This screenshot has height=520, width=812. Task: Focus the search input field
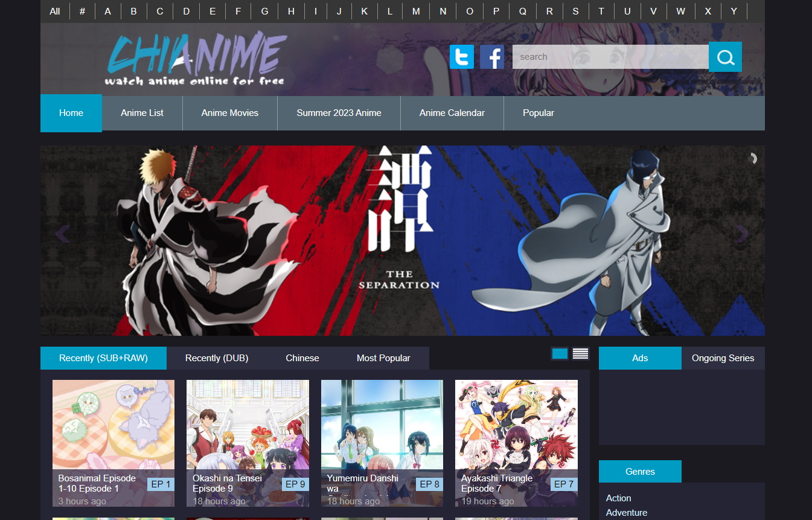point(610,57)
